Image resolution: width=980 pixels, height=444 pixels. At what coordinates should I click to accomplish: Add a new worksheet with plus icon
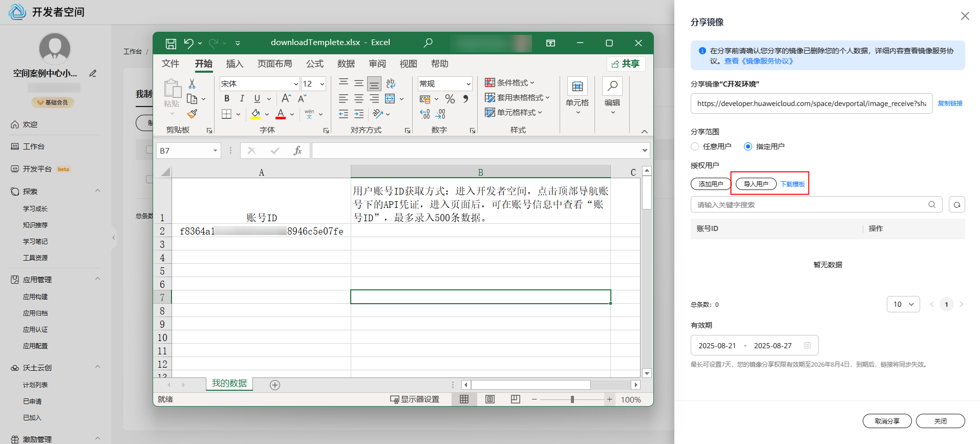point(275,385)
